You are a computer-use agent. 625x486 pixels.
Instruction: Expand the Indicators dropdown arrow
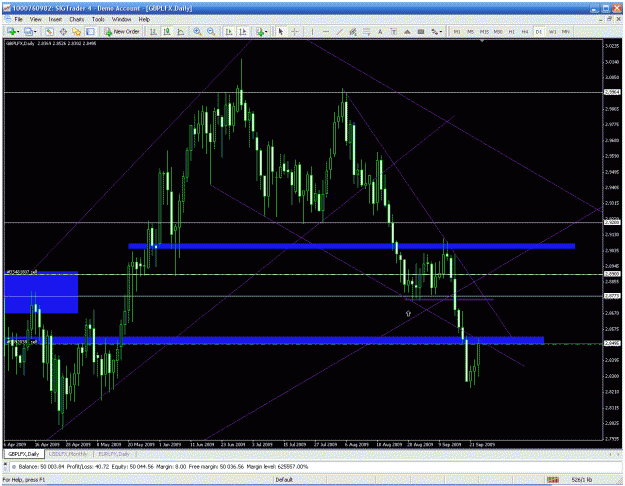[267, 32]
